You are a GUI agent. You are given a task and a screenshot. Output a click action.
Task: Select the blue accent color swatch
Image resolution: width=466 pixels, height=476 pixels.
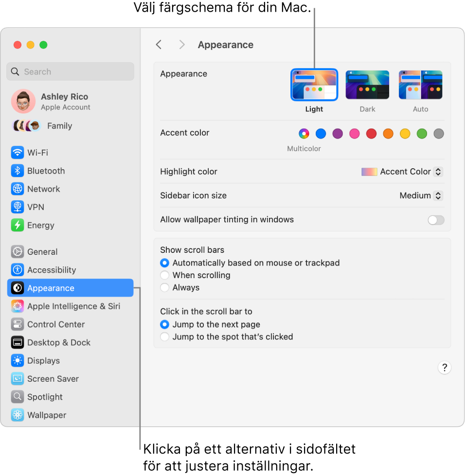(321, 134)
